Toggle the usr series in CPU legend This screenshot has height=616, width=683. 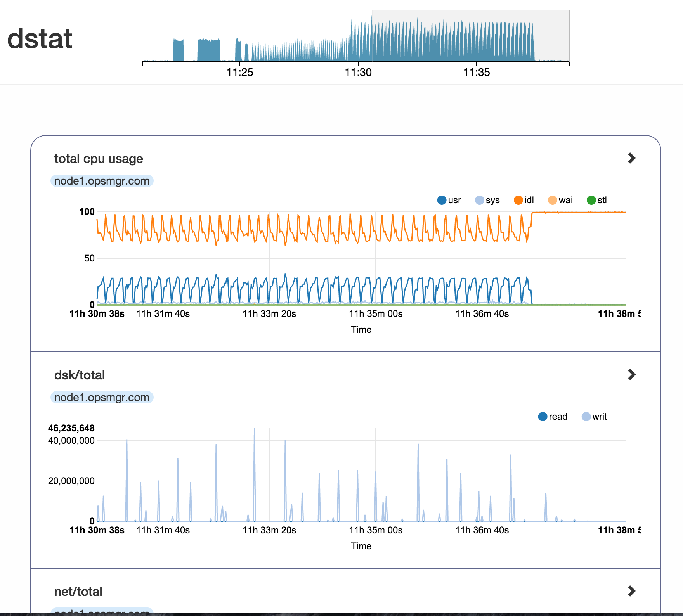pos(449,200)
